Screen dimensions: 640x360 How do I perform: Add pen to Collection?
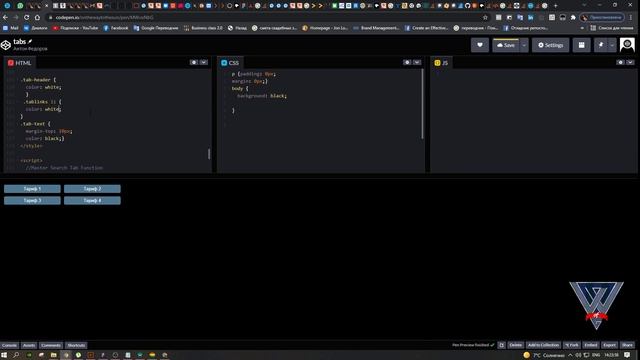coord(543,345)
